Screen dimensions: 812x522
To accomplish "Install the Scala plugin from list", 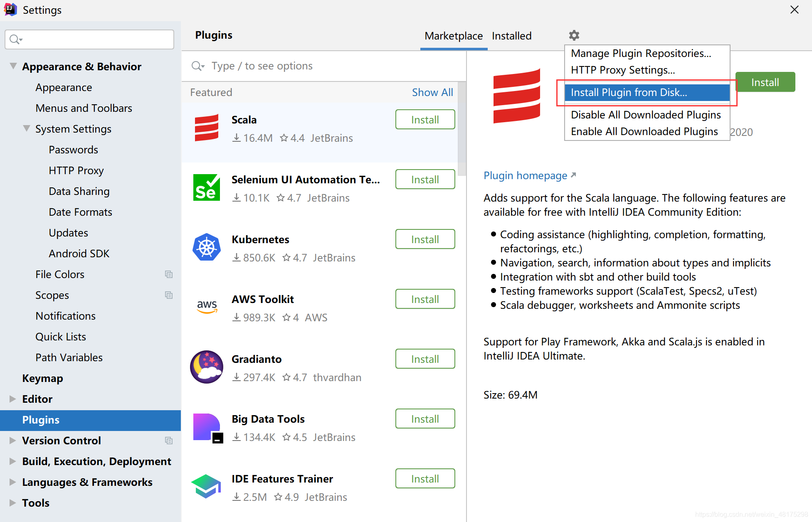I will coord(425,120).
